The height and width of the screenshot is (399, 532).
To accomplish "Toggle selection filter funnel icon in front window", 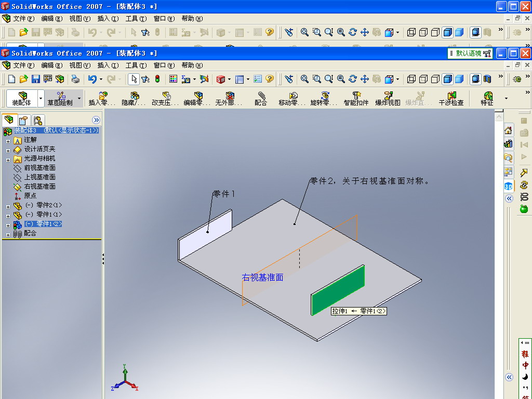I will [x=145, y=79].
